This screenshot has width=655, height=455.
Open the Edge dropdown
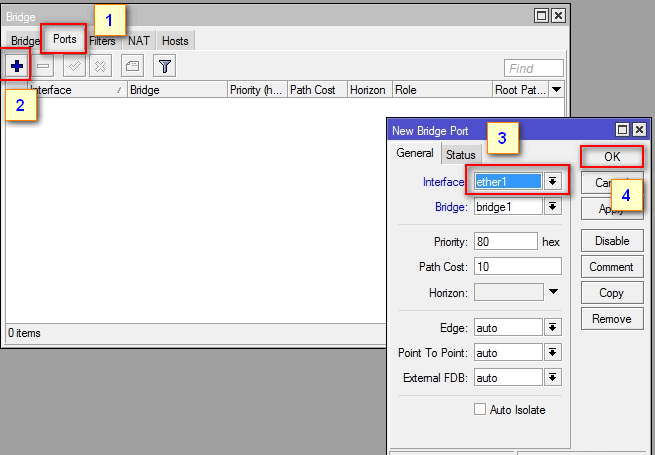pyautogui.click(x=551, y=328)
